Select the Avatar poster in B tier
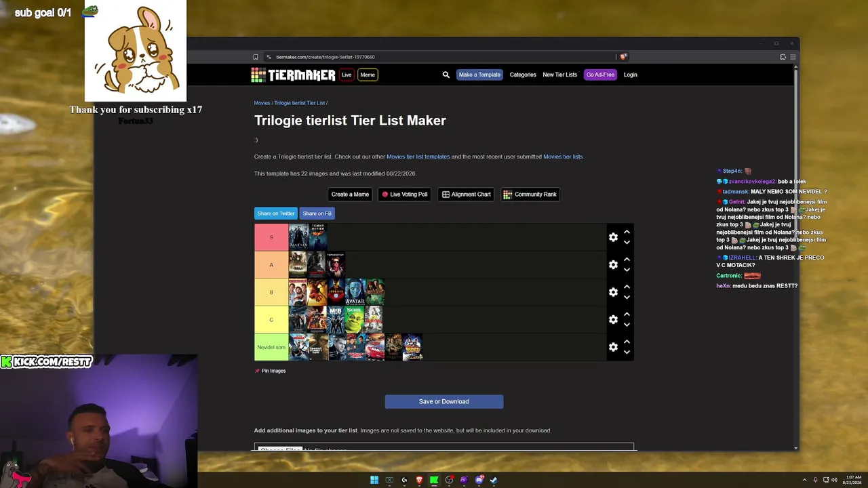 click(355, 292)
